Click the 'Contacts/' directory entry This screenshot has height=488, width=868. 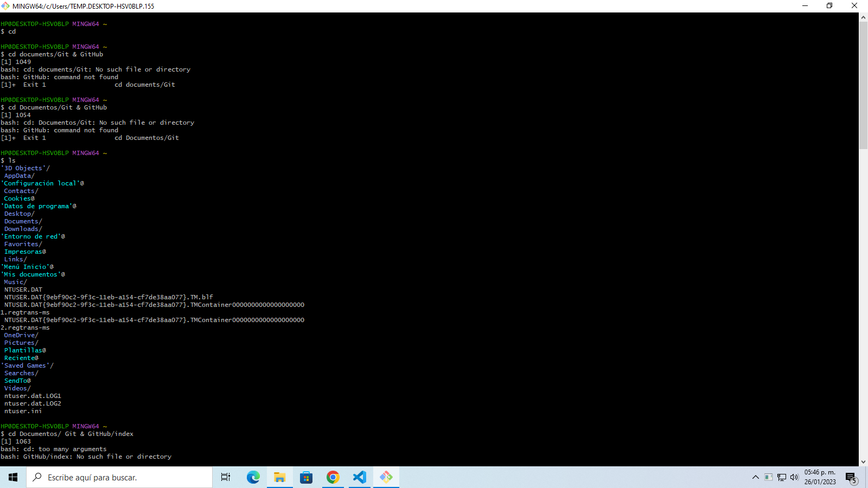21,191
